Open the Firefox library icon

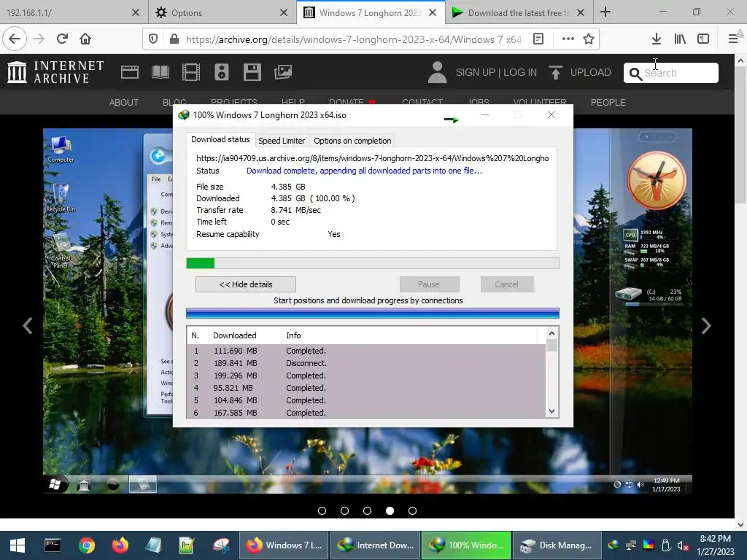[680, 39]
